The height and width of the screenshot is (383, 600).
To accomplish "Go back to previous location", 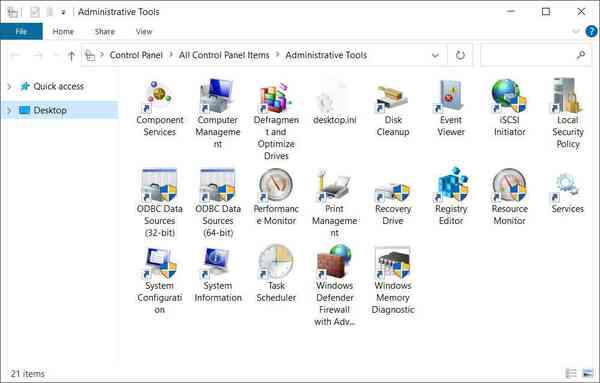I will 16,56.
